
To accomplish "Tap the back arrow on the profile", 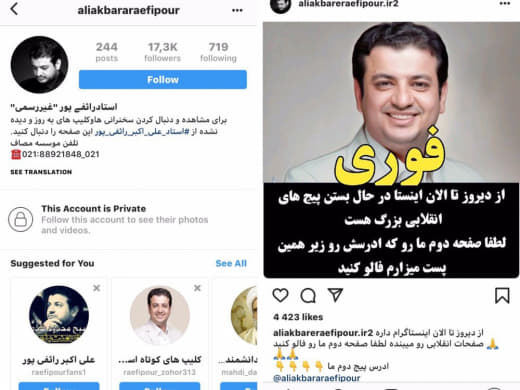I will 14,9.
